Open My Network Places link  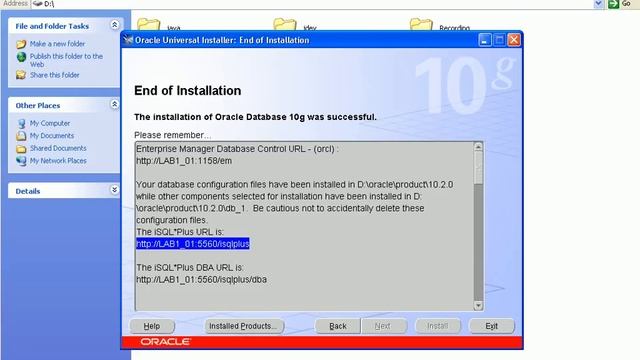tap(58, 161)
